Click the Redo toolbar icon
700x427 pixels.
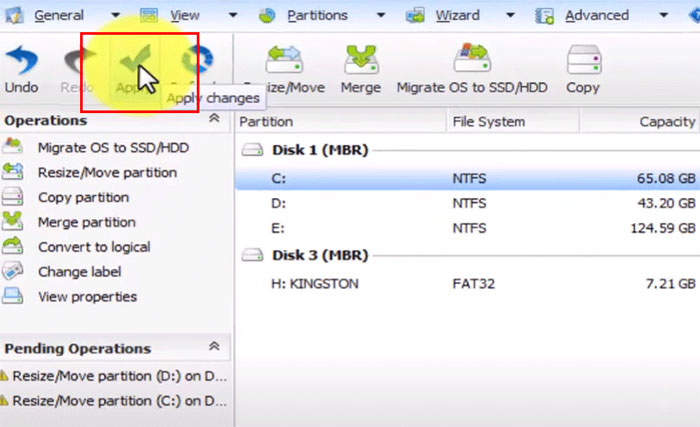[80, 60]
